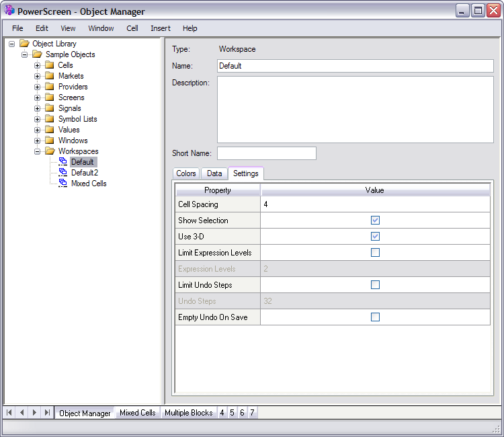
Task: Click the Signals folder icon
Action: [x=49, y=108]
